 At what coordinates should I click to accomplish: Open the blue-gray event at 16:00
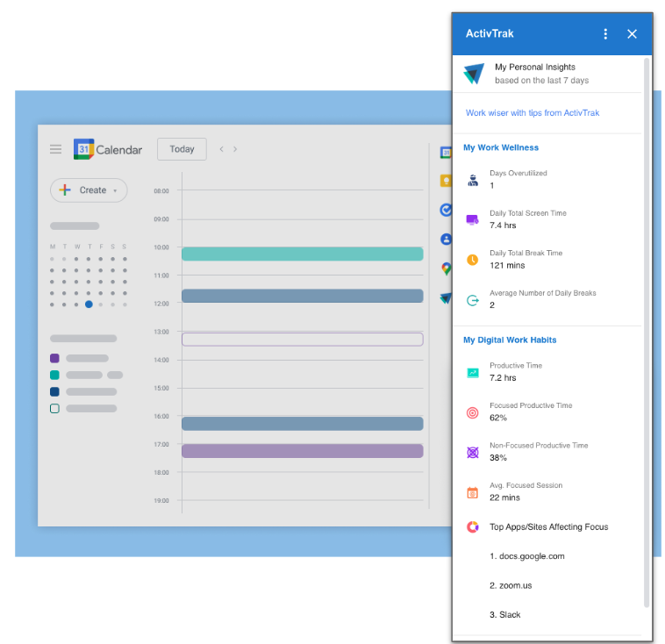point(303,424)
